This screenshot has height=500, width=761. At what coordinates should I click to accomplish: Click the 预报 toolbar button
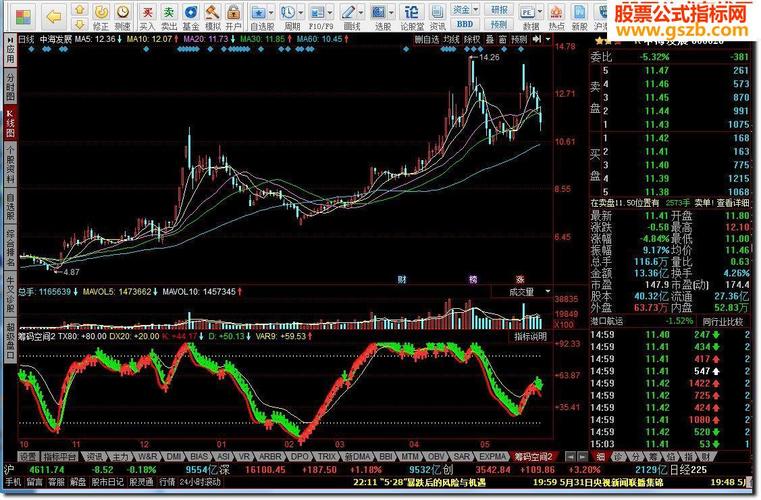pyautogui.click(x=499, y=24)
